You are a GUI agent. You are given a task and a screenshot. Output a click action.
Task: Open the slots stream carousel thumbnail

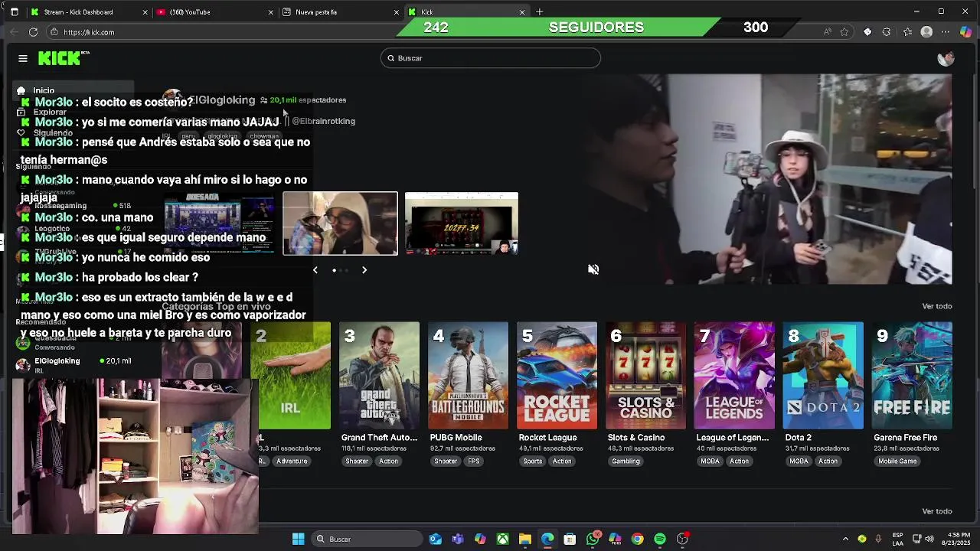[x=462, y=223]
